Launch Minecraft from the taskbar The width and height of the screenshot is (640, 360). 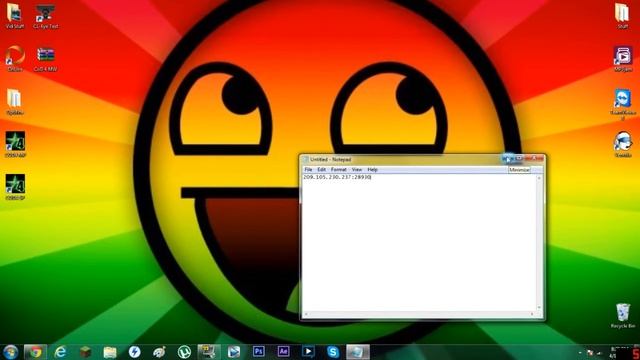click(85, 352)
